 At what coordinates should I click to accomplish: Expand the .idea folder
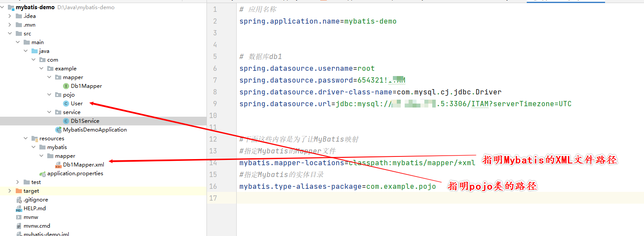(10, 16)
